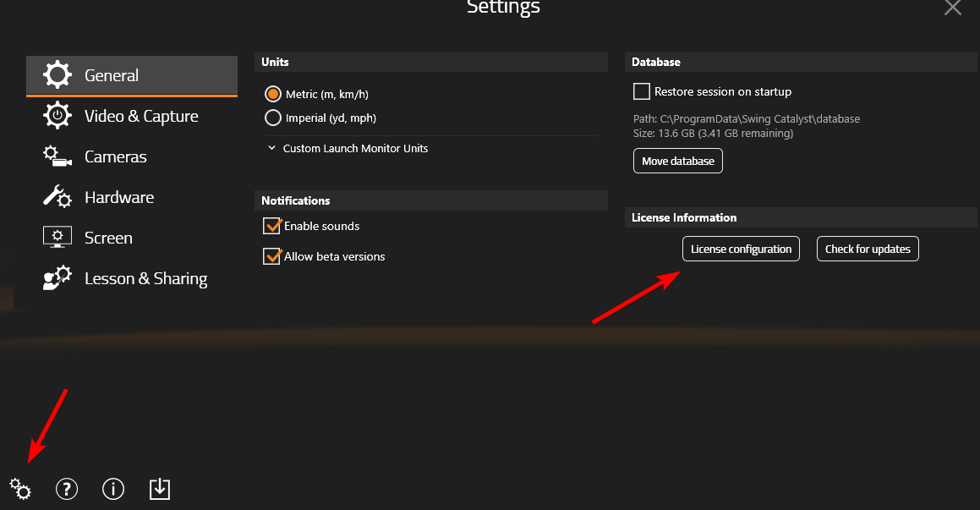Click the Notifications section header
The height and width of the screenshot is (510, 980).
[x=430, y=200]
